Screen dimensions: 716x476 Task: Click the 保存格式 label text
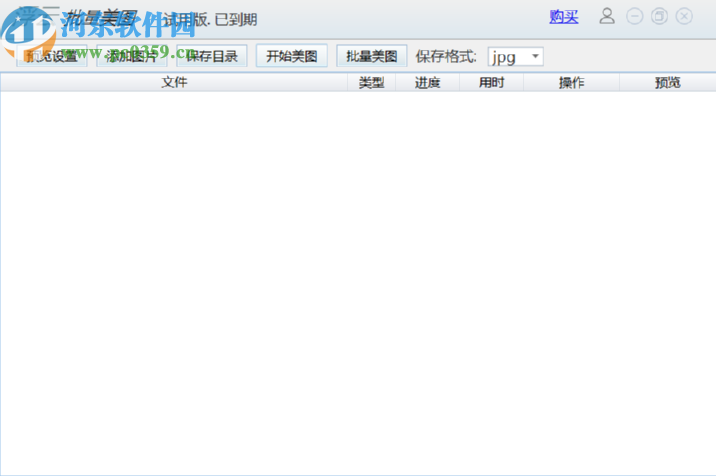(446, 57)
